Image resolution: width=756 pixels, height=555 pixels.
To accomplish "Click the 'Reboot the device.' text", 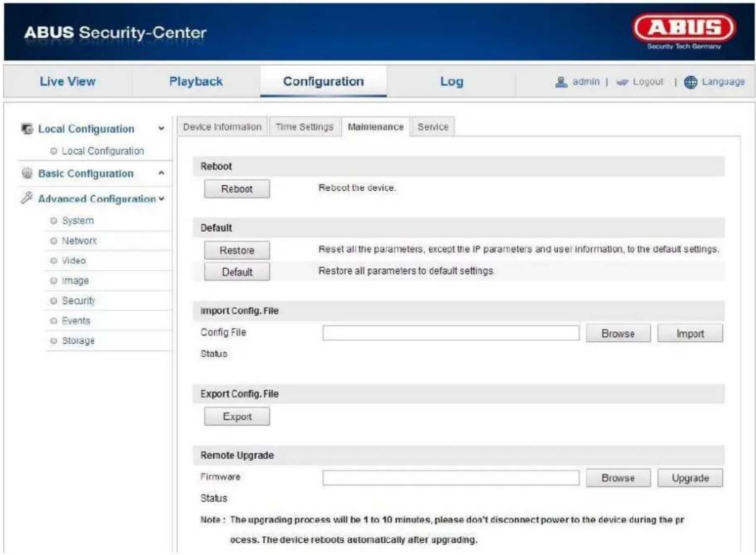I will 357,188.
